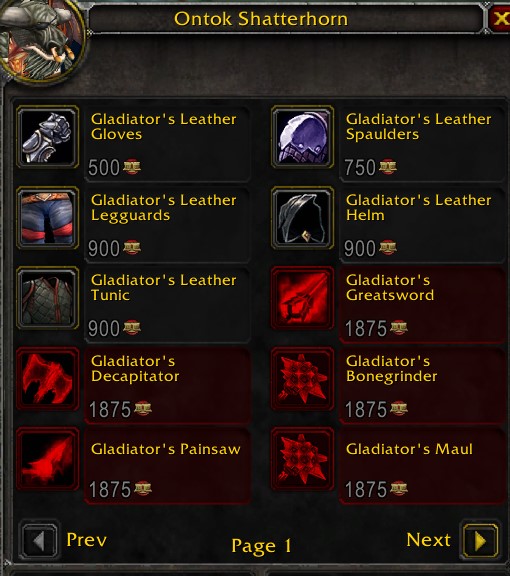
Task: Click the red Gladiator's Decapitator axe icon
Action: [x=47, y=379]
